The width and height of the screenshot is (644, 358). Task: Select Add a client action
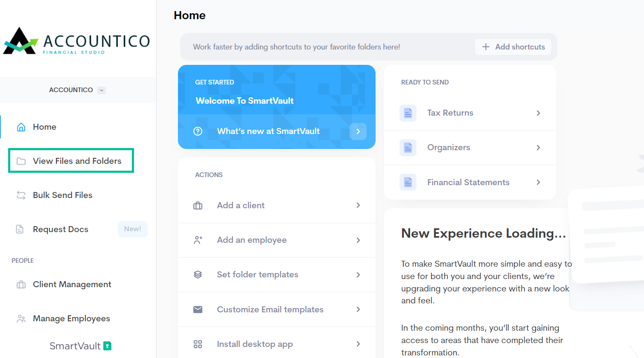click(x=241, y=206)
